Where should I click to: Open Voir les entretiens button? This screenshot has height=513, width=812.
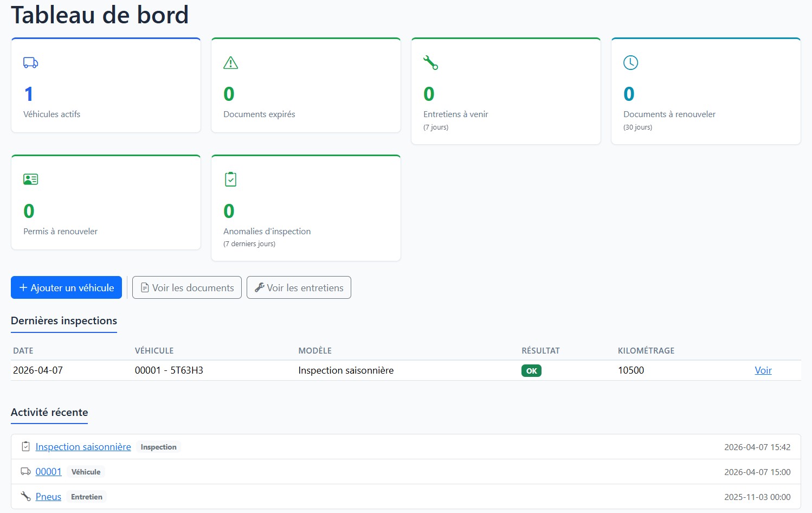click(x=299, y=288)
